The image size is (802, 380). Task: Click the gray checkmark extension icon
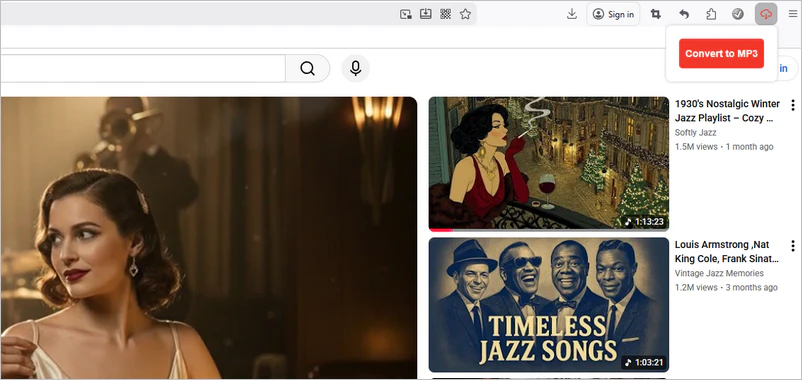(x=738, y=14)
